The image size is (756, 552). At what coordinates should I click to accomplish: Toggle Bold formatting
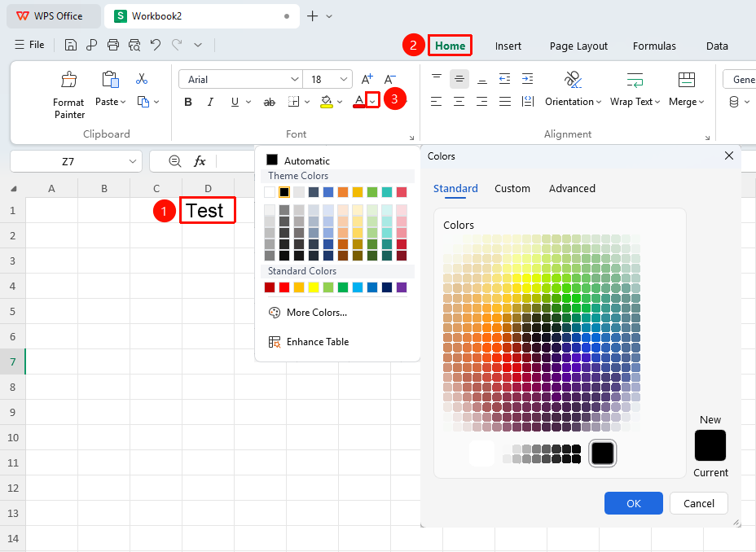point(188,102)
